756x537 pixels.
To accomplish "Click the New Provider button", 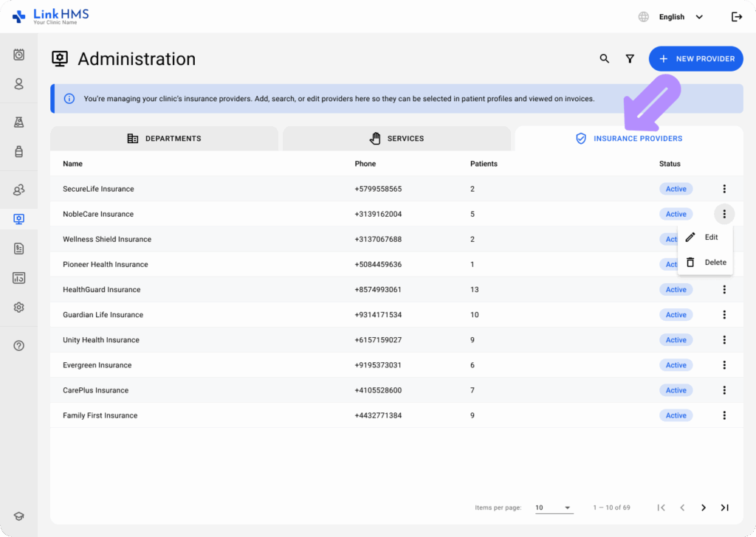I will pos(696,59).
